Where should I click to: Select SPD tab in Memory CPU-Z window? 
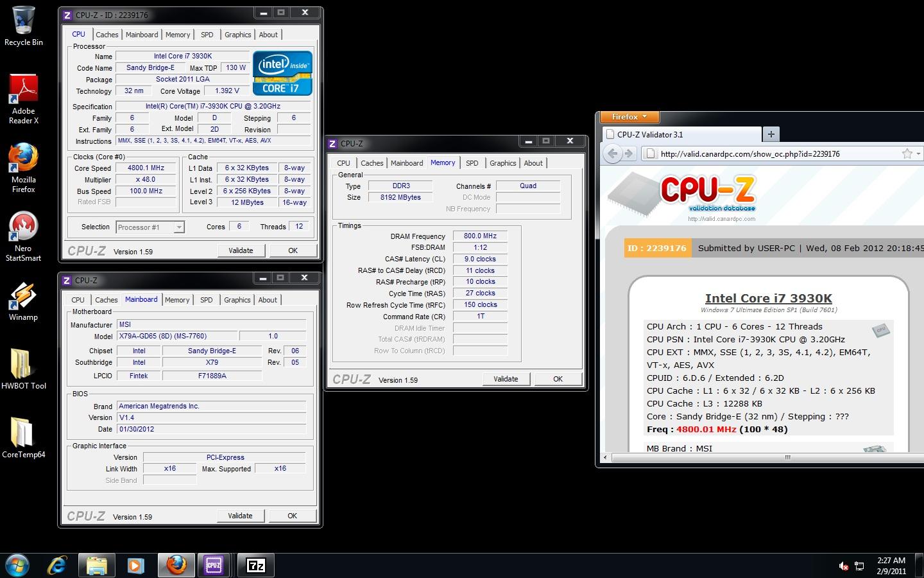pos(472,163)
